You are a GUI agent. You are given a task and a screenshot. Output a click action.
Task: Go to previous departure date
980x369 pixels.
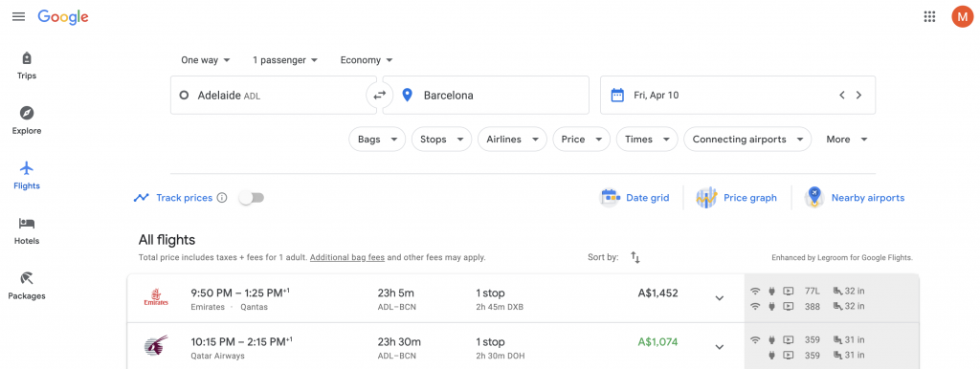[842, 95]
